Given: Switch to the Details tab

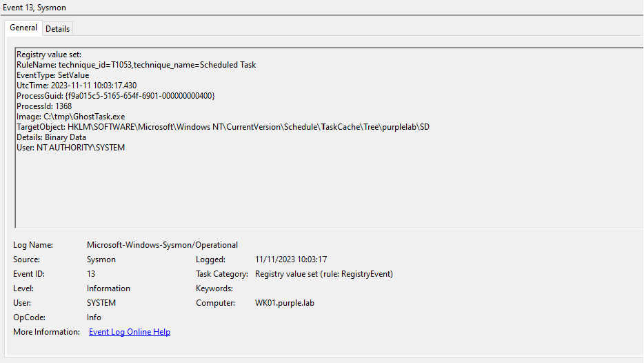Looking at the screenshot, I should click(58, 28).
